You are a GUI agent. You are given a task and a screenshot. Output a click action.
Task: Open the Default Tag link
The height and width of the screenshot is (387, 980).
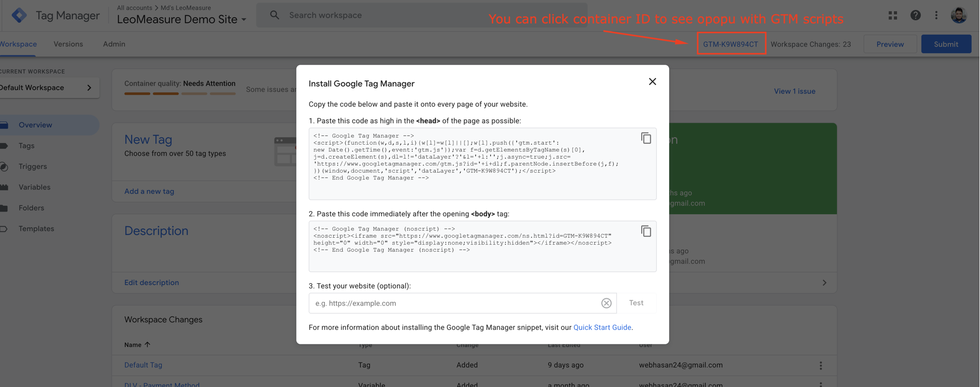143,365
